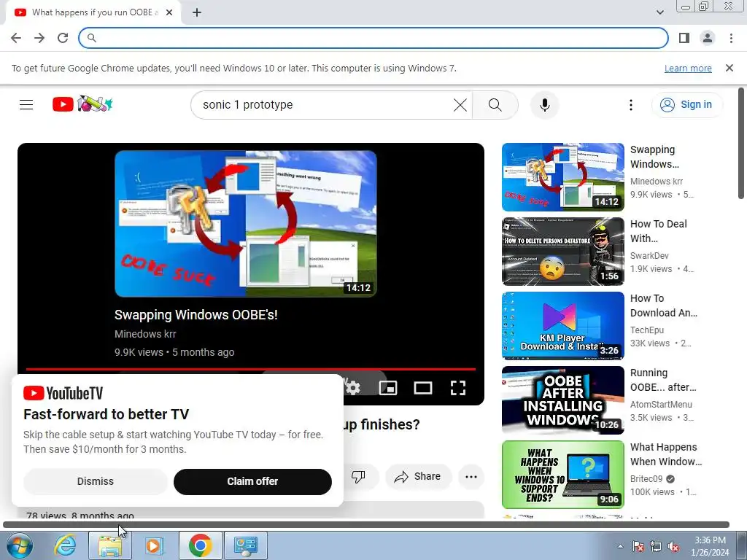Switch to Chrome taskbar button
This screenshot has width=747, height=560.
tap(200, 545)
